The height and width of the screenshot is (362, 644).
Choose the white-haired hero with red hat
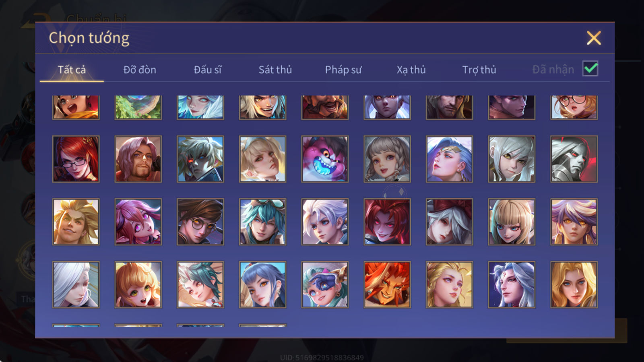[449, 222]
